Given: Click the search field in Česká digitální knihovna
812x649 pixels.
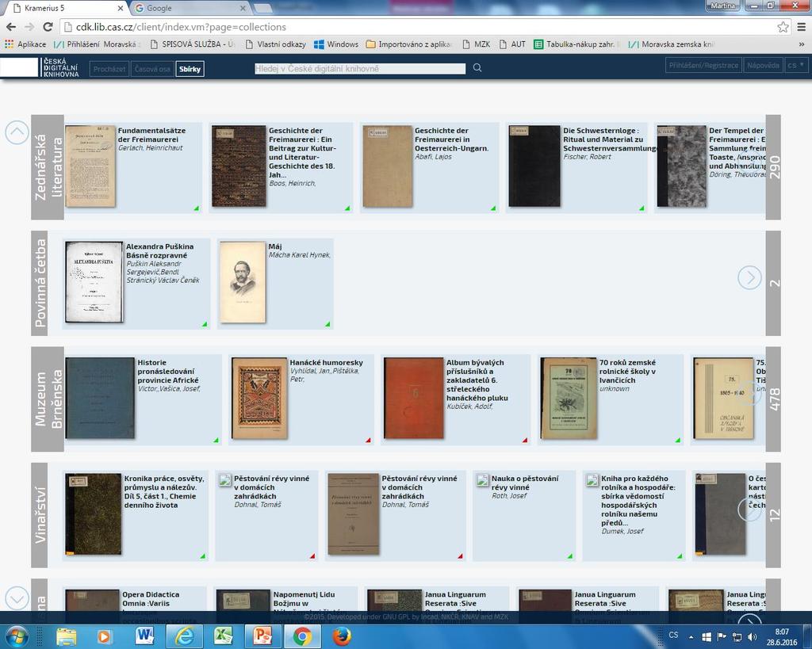Looking at the screenshot, I should coord(360,68).
